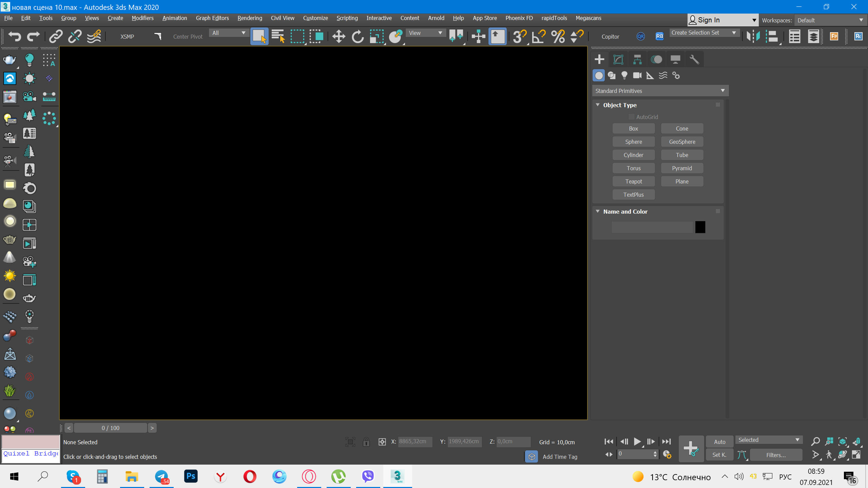This screenshot has width=868, height=488.
Task: Open the Utilities wrench panel
Action: [x=694, y=59]
